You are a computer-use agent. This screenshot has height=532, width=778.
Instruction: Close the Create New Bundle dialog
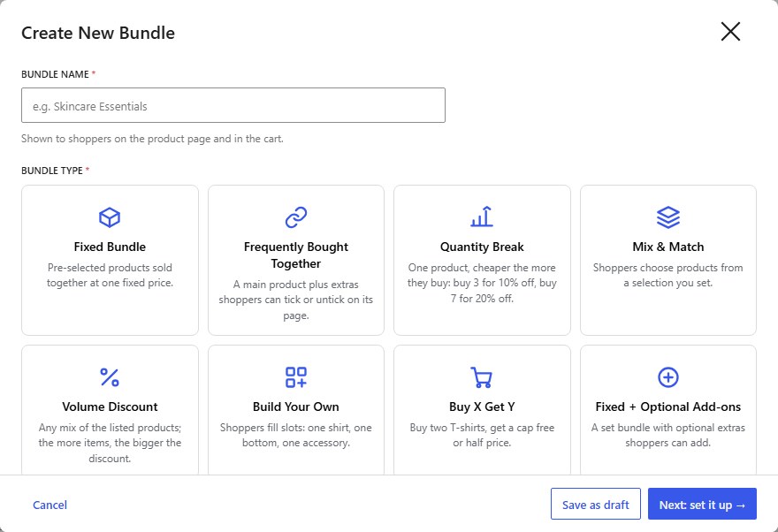click(730, 32)
